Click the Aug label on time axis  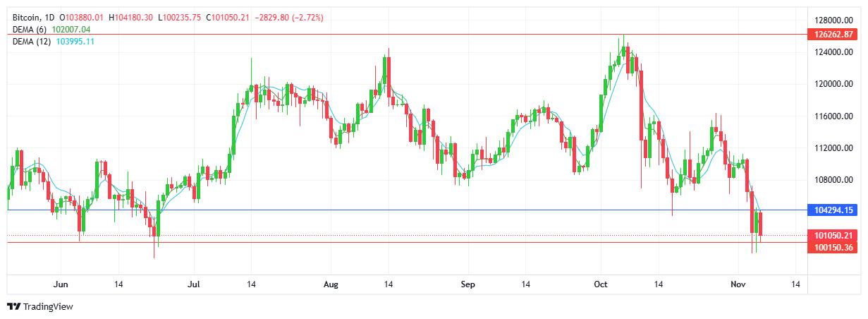tap(331, 284)
